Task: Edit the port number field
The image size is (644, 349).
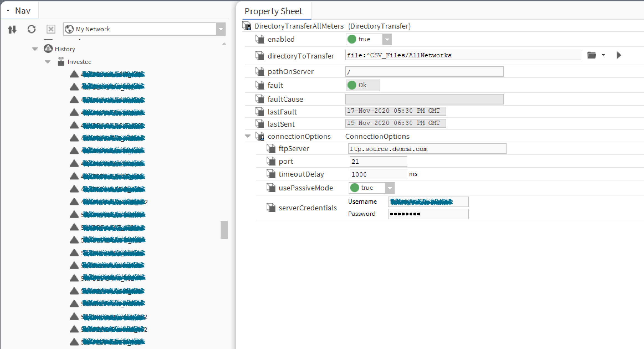Action: pyautogui.click(x=378, y=162)
